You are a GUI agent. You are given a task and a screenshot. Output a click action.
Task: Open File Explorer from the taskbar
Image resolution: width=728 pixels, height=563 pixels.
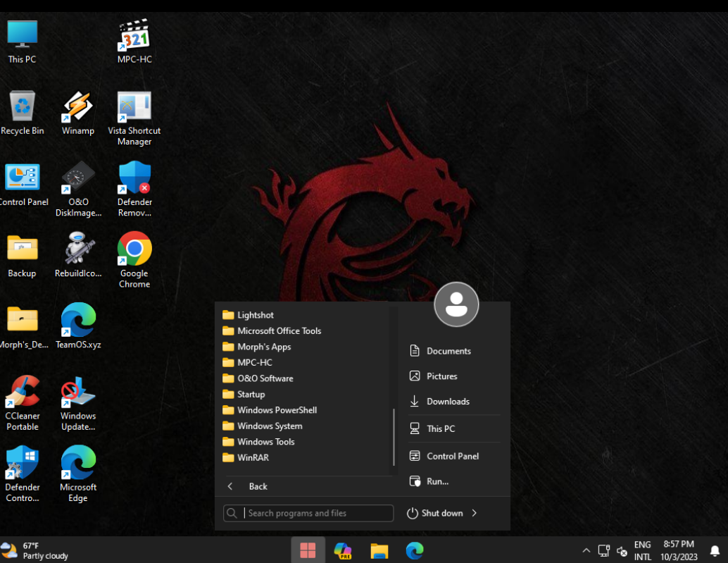tap(379, 550)
